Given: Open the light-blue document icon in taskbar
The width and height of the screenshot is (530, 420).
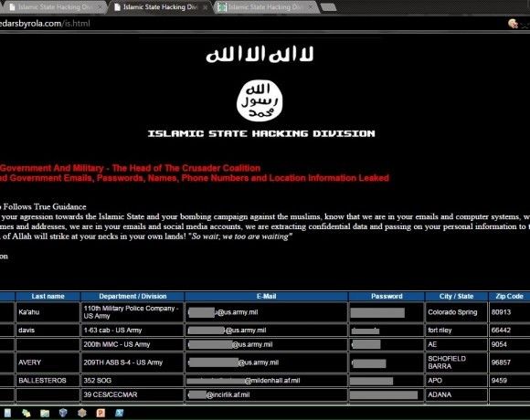Looking at the screenshot, I should 7,413.
